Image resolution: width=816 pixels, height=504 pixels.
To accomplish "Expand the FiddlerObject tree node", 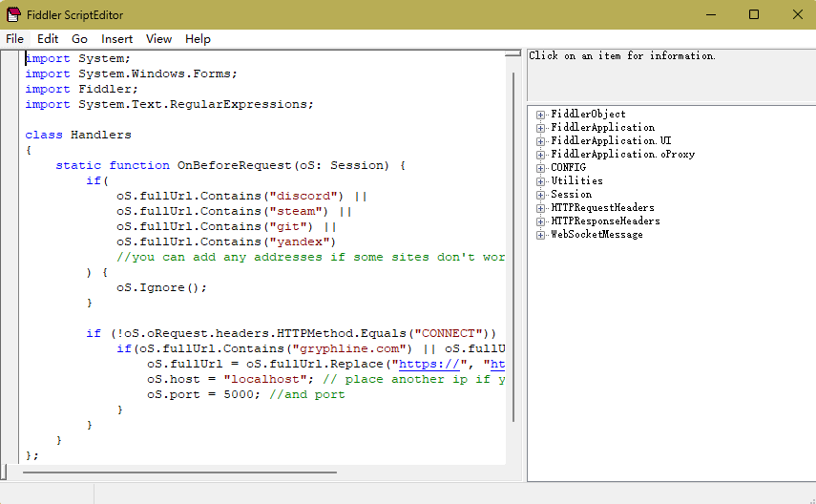I will 541,115.
